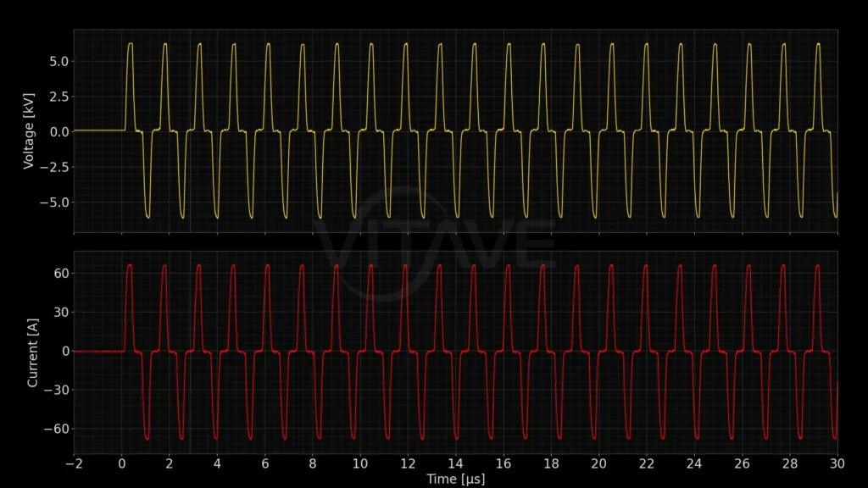This screenshot has height=488, width=868.
Task: Click the 28 tick on time axis
Action: click(x=790, y=463)
